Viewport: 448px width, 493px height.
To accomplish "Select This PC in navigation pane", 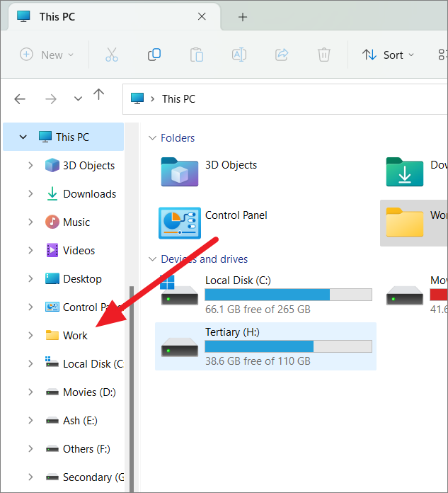I will (x=64, y=137).
